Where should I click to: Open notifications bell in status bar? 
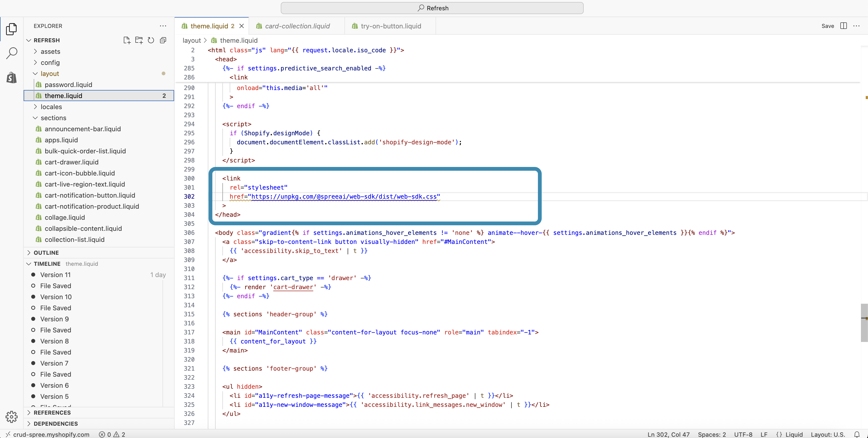point(857,434)
